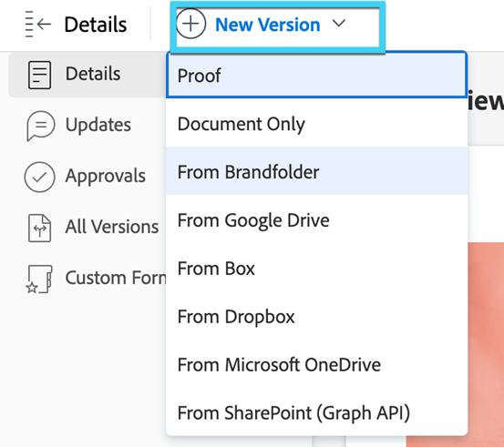The height and width of the screenshot is (447, 504).
Task: Open the Approvals section
Action: tap(106, 176)
